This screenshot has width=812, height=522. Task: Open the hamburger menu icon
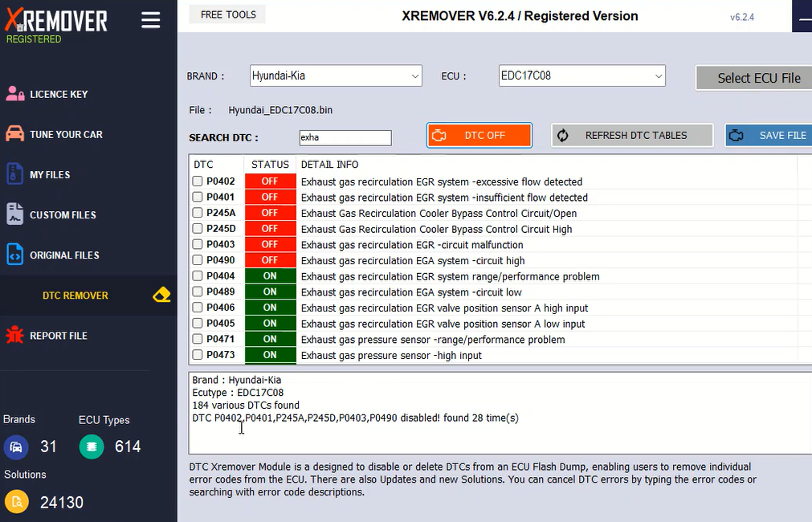tap(151, 20)
